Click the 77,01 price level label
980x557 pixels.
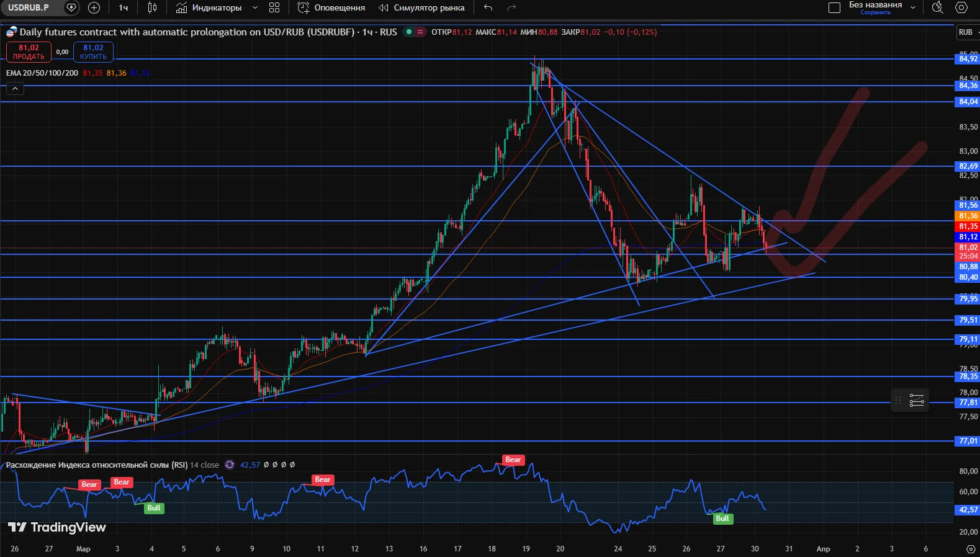(x=968, y=441)
